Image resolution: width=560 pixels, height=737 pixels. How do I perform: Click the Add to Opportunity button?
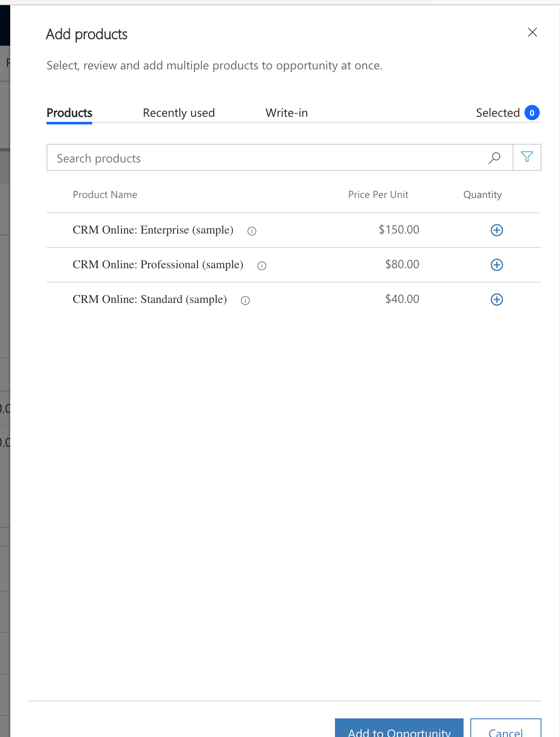tap(399, 729)
